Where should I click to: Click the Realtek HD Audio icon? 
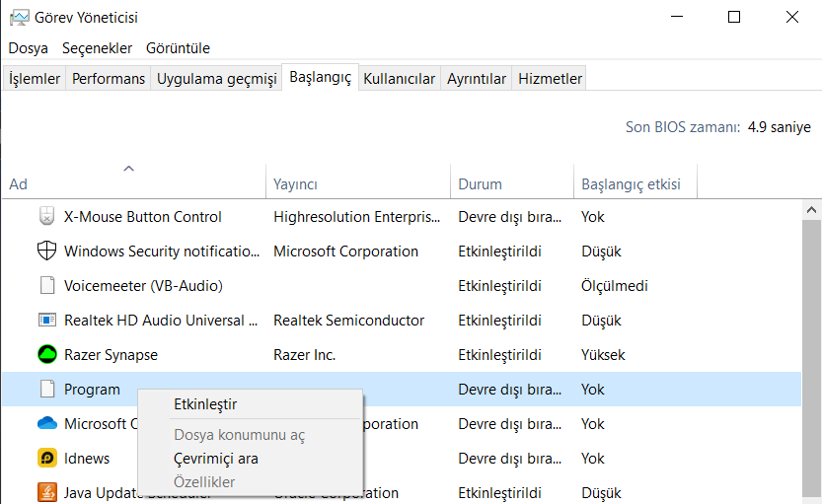[47, 321]
